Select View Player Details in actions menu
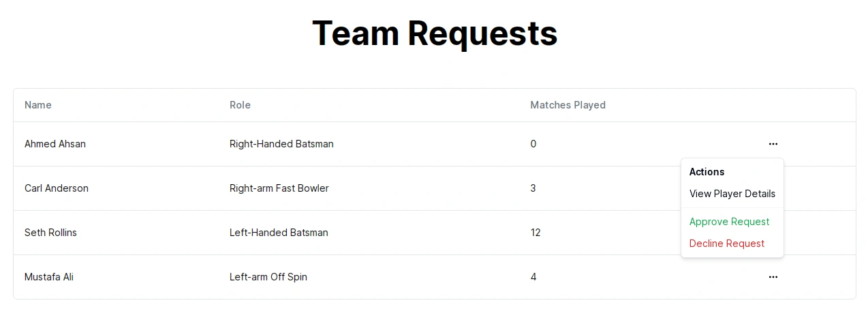 [732, 194]
